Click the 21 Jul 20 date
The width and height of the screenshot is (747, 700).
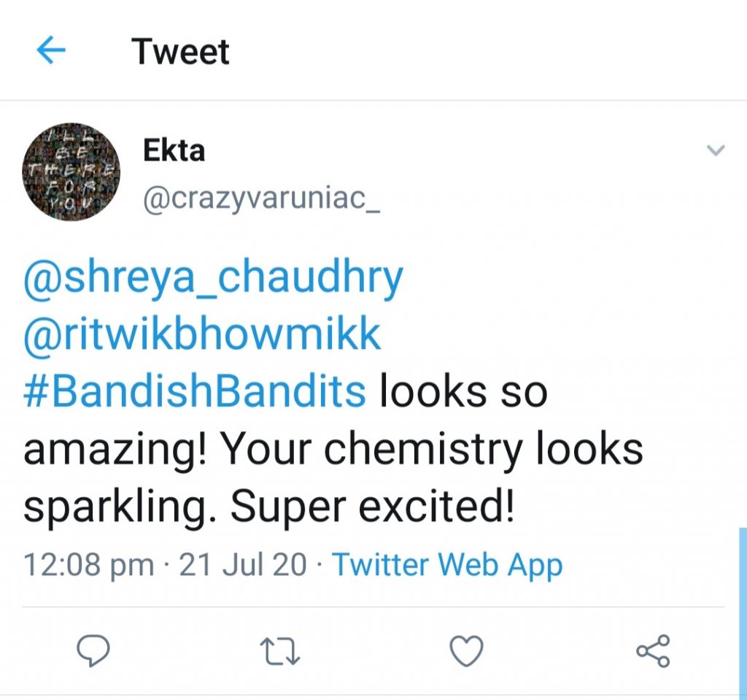click(x=243, y=566)
